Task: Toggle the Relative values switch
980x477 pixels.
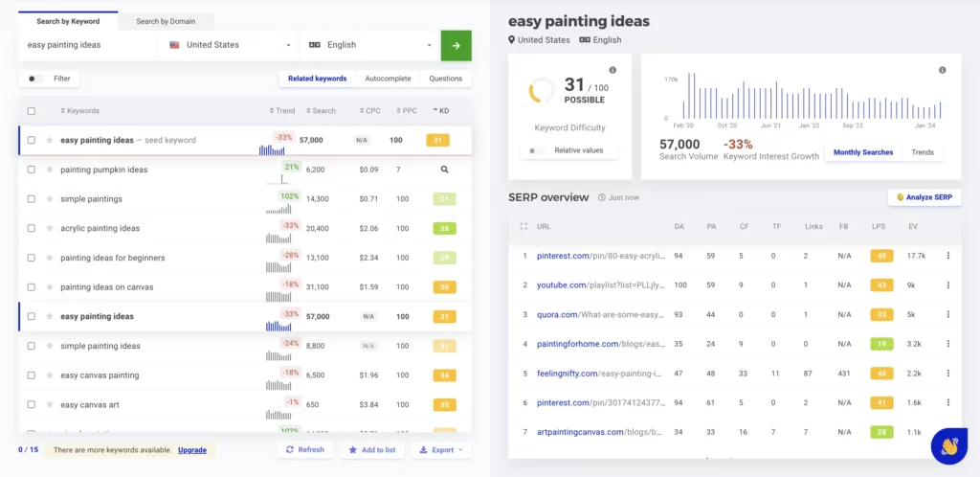Action: click(537, 150)
